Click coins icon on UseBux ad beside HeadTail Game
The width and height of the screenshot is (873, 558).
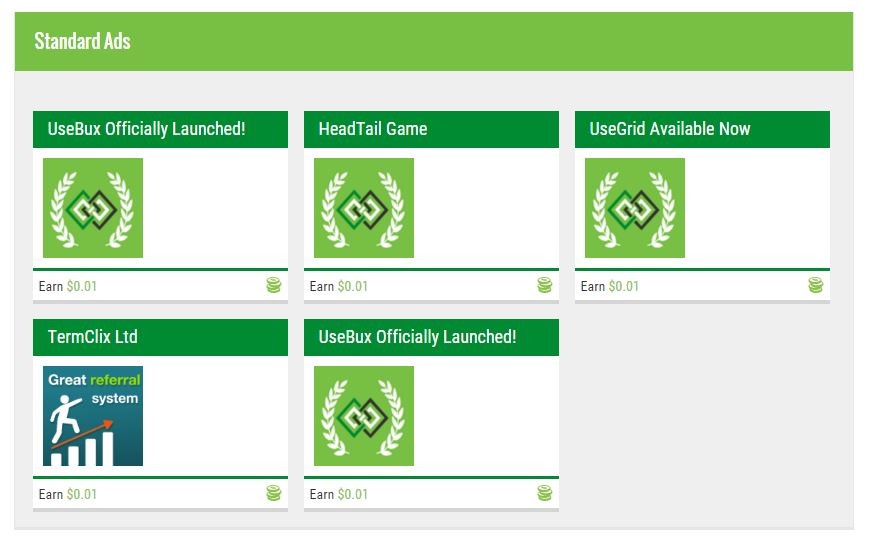click(x=273, y=285)
